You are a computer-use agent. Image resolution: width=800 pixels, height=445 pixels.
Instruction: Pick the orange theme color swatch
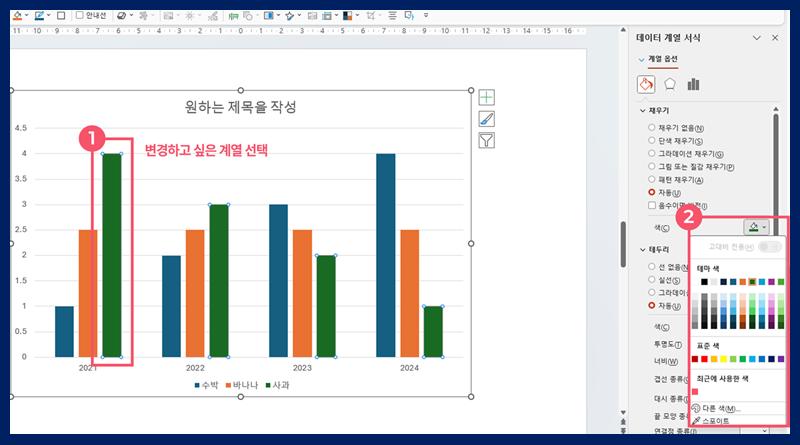pyautogui.click(x=742, y=282)
